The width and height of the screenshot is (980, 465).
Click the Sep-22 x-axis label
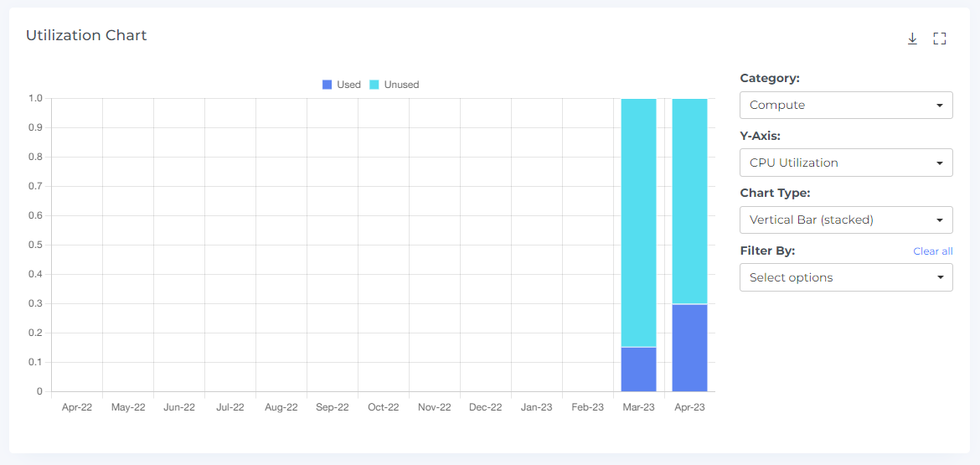tap(333, 407)
